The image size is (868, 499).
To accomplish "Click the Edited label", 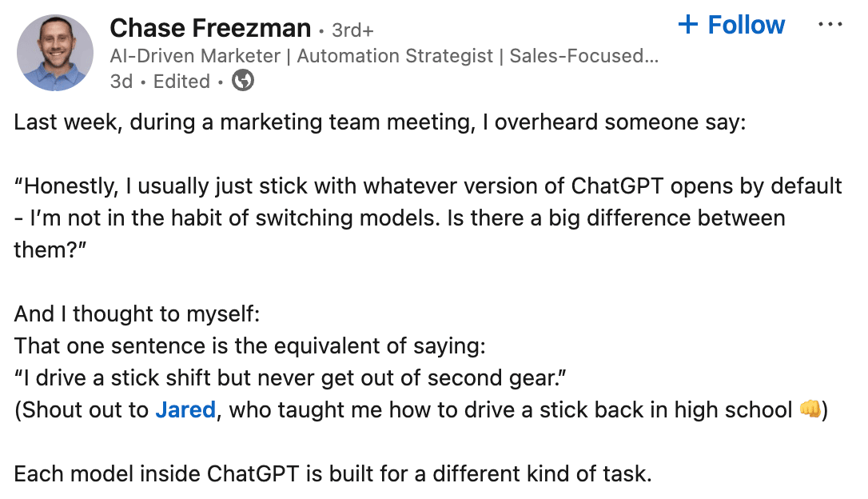I will 181,82.
